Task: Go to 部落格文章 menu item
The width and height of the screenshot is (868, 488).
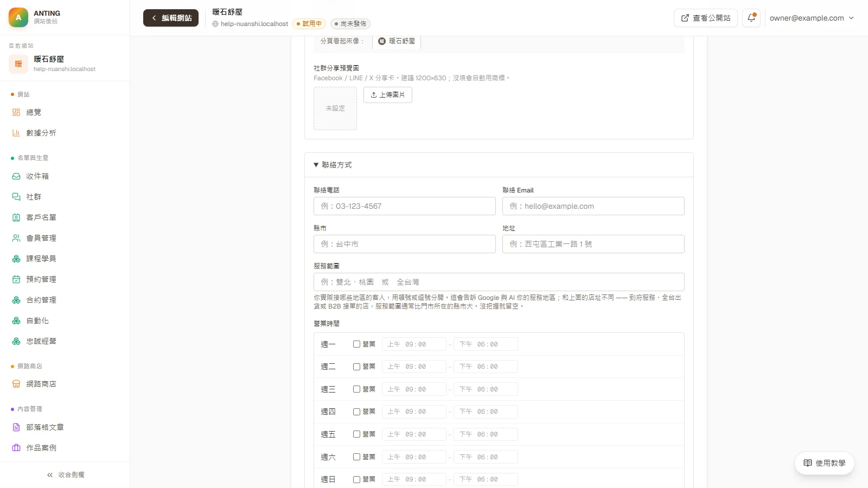Action: (x=65, y=427)
